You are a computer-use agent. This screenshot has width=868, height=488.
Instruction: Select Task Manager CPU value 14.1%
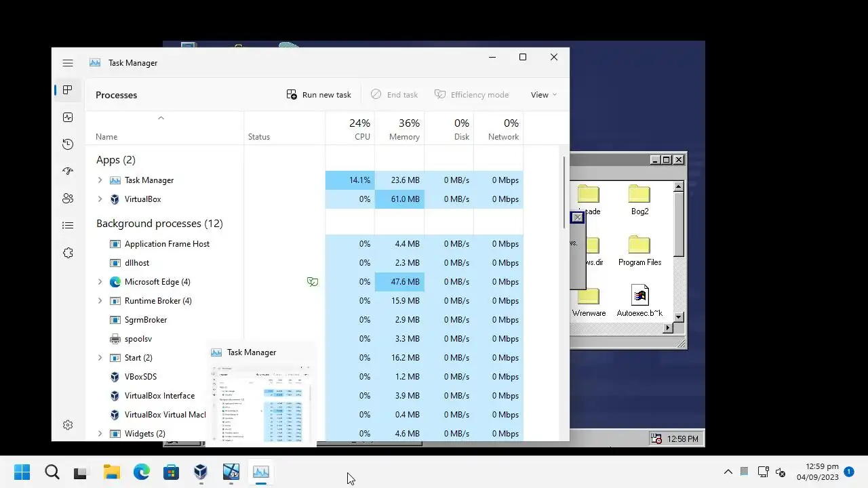350,180
